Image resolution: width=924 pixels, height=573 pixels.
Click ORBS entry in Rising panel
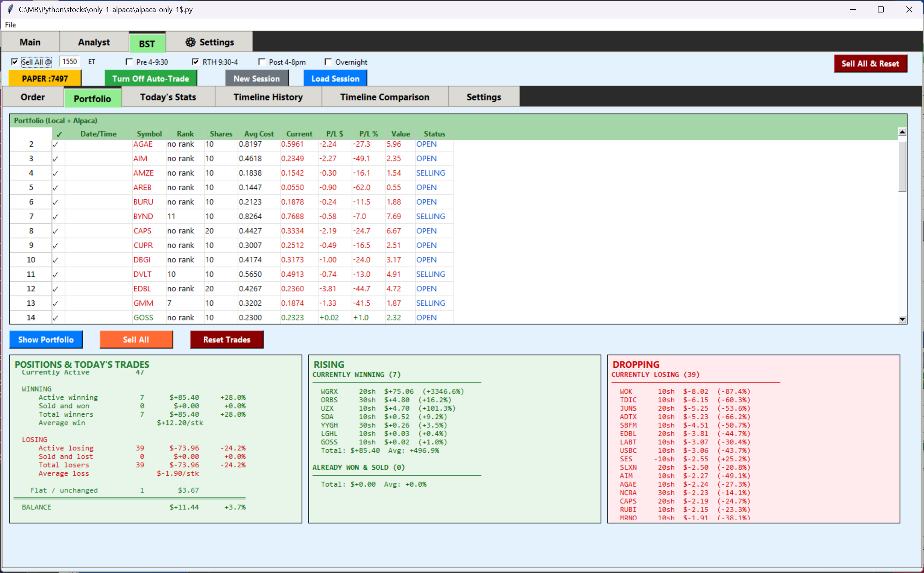(386, 400)
